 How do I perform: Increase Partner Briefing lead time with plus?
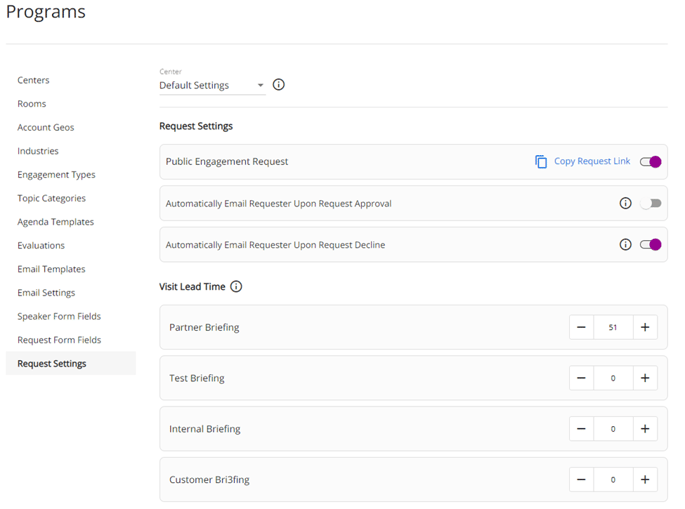click(x=645, y=327)
